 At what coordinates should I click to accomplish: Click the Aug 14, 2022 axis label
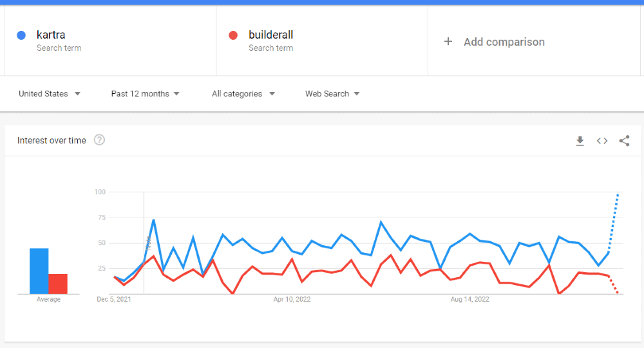(470, 299)
